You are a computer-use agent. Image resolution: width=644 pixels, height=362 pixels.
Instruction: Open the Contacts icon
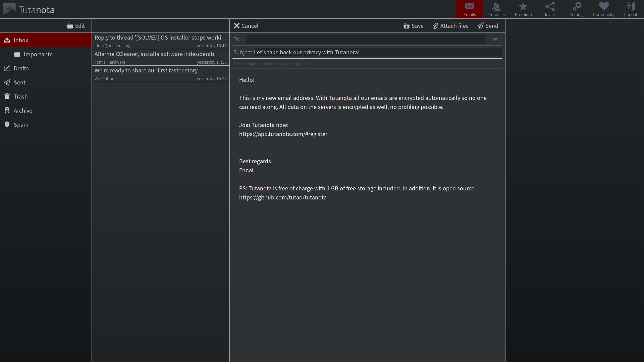(x=496, y=9)
